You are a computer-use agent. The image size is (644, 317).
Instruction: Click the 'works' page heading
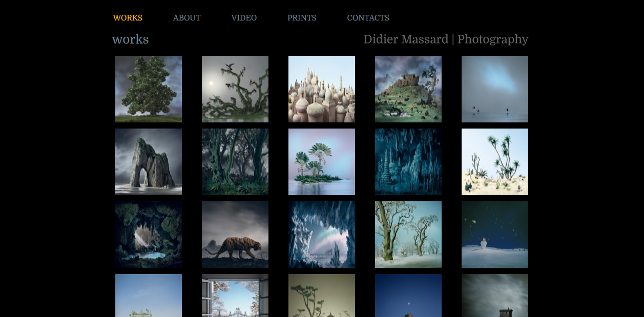(131, 39)
